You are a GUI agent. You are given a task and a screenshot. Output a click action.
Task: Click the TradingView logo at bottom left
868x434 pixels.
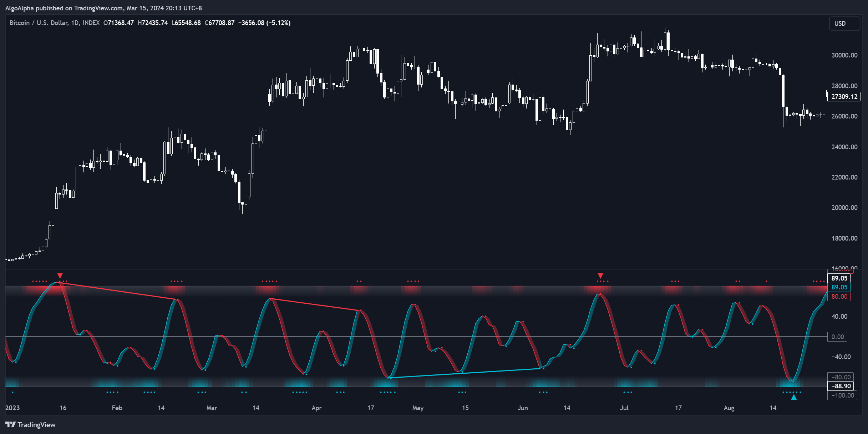[x=30, y=424]
